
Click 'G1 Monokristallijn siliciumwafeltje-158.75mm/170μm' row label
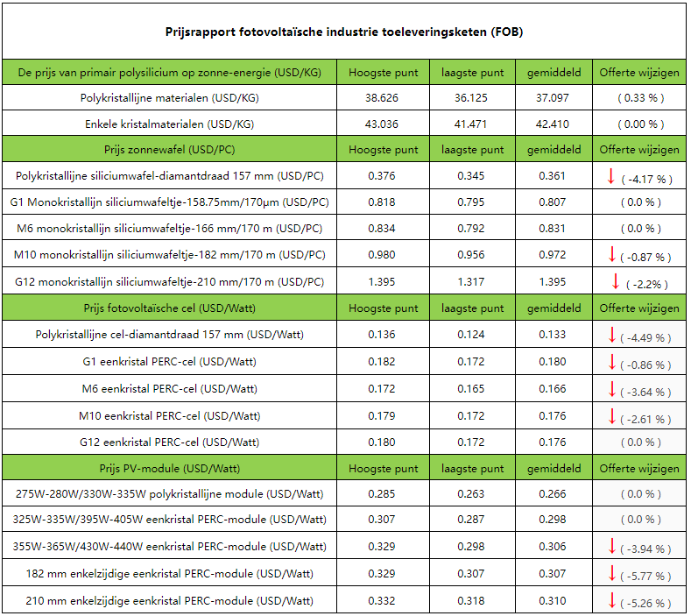pos(170,202)
